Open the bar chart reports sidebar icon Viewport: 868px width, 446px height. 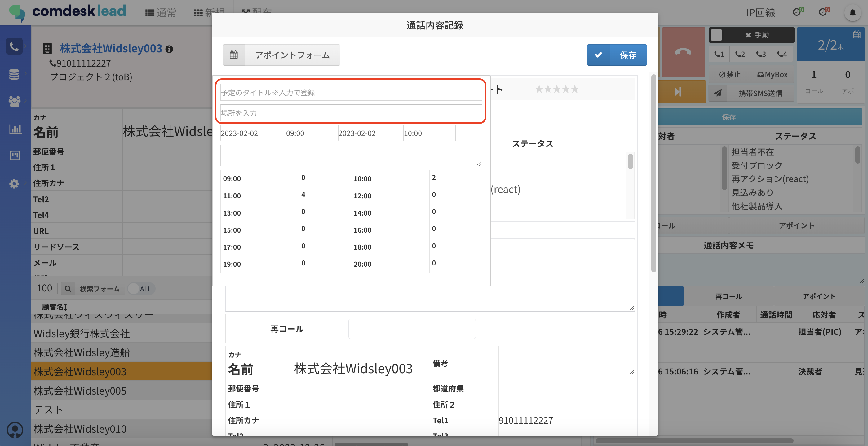click(x=15, y=129)
